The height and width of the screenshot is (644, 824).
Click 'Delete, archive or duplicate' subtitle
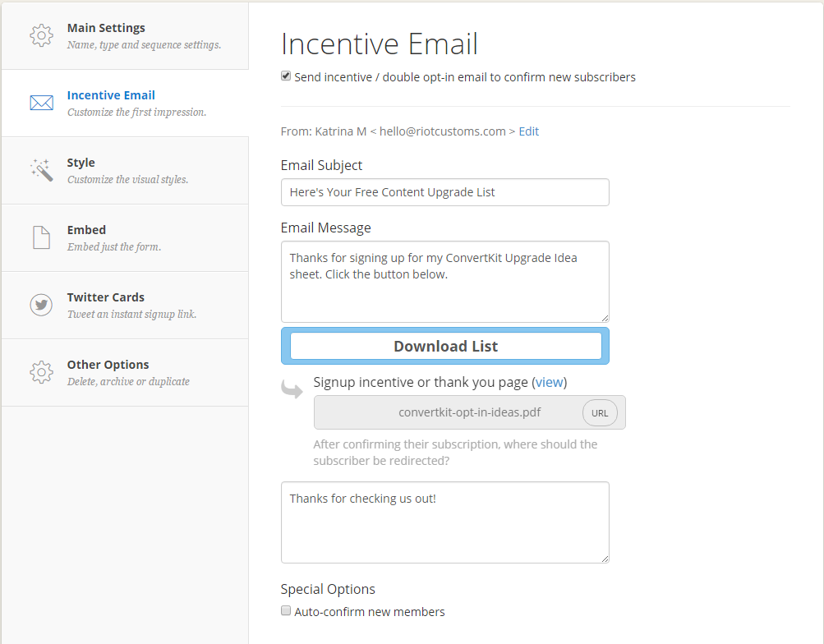click(128, 381)
